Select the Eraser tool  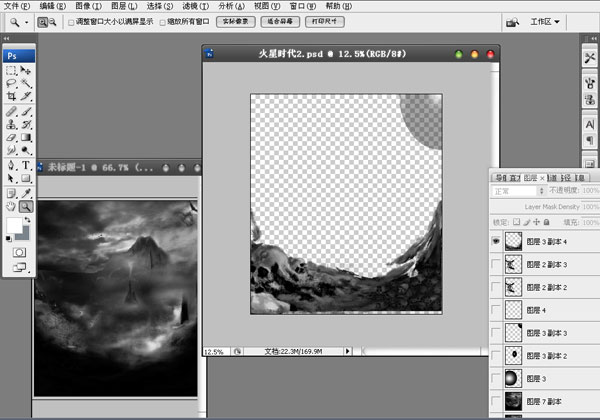pyautogui.click(x=11, y=137)
